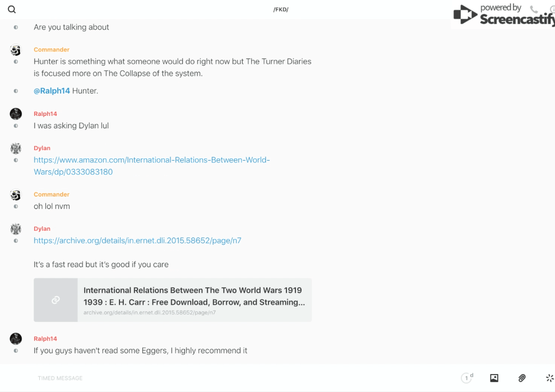Click the /FKD/ channel title
This screenshot has width=555, height=392.
(281, 10)
